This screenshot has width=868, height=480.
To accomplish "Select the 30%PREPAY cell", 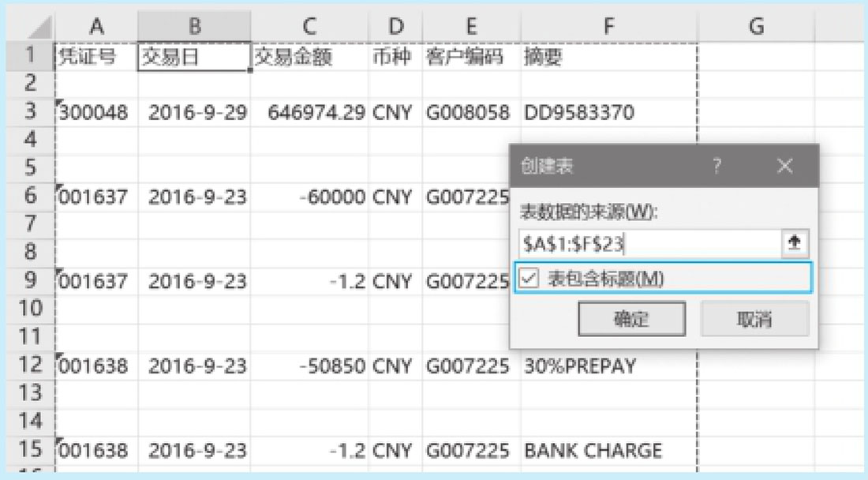I will pyautogui.click(x=608, y=366).
